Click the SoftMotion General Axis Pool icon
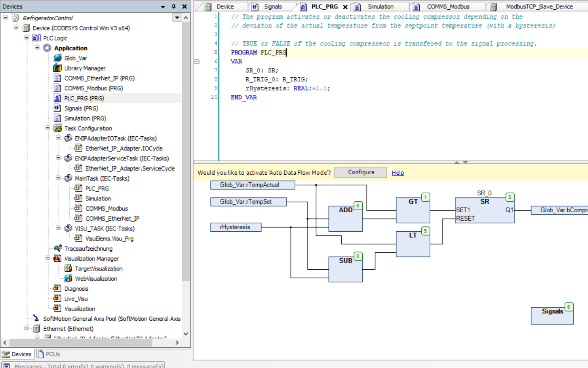588x368 pixels. 37,319
